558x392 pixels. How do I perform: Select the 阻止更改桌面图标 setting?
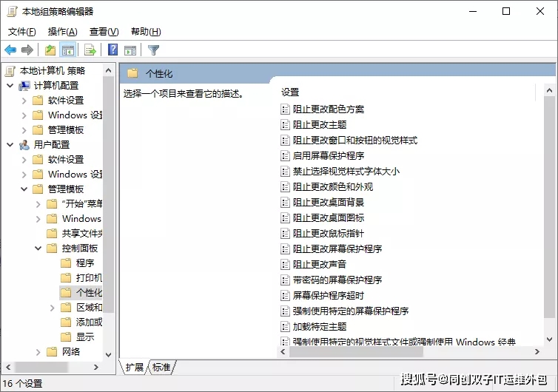(322, 218)
